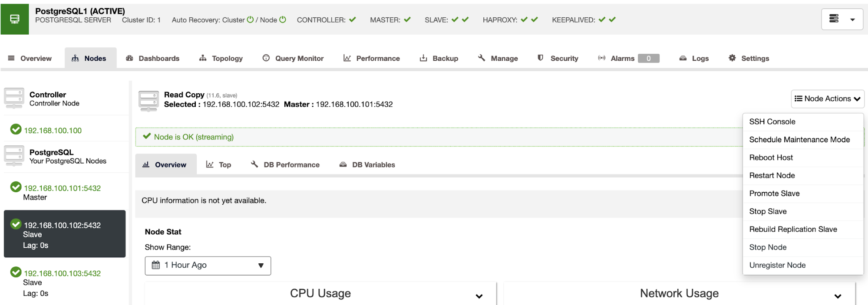Click the CONTROLLER status checkmark

pyautogui.click(x=353, y=20)
